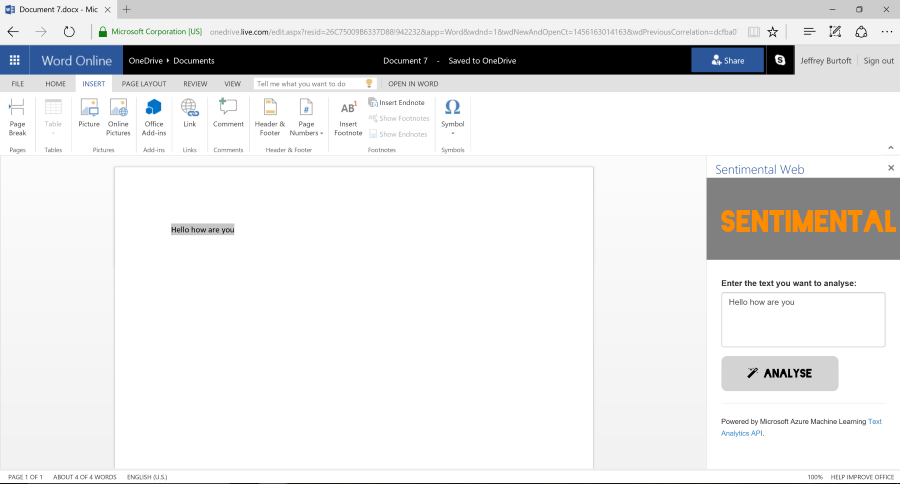Click the word count in status bar
The height and width of the screenshot is (484, 900).
tap(84, 477)
